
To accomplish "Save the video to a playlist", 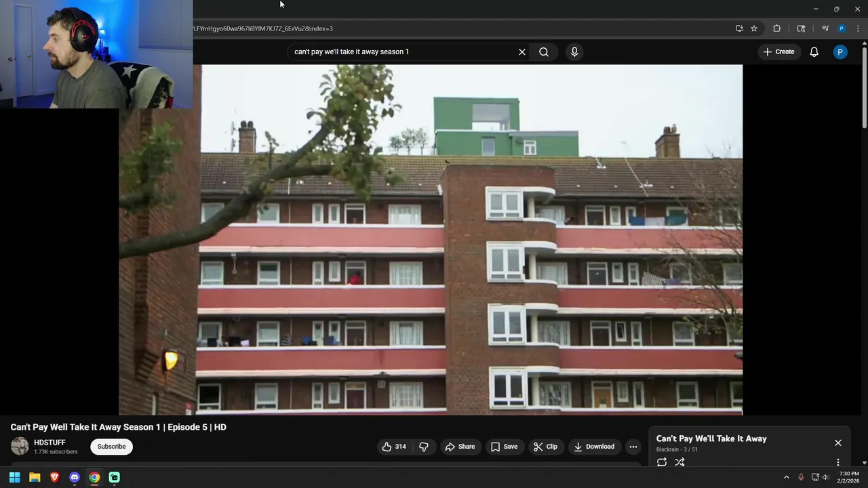I will (504, 447).
